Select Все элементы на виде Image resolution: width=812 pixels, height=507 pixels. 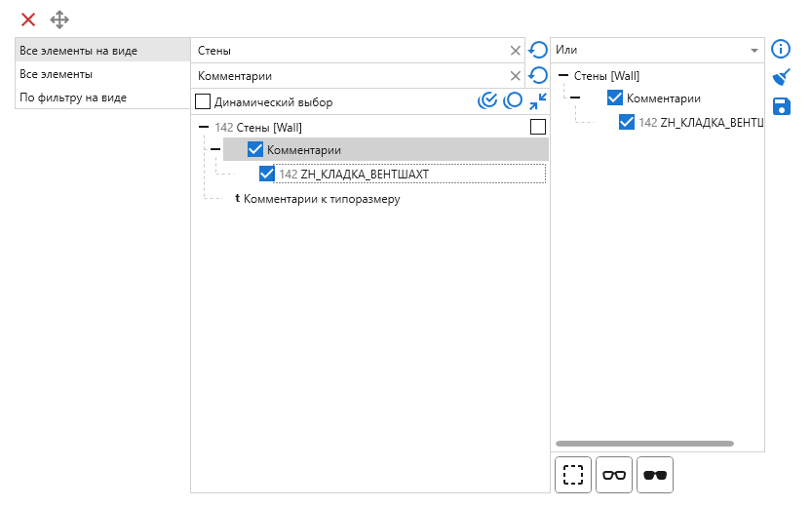(x=102, y=51)
